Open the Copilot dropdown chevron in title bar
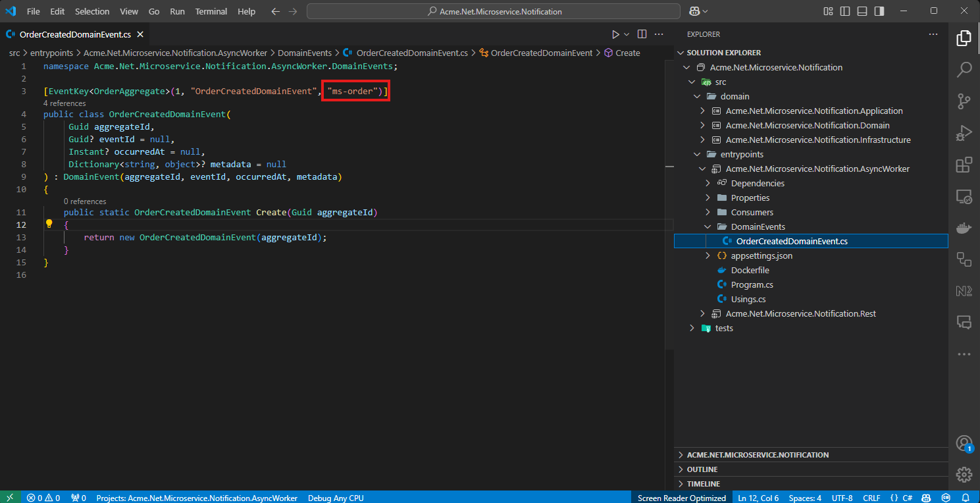980x503 pixels. (x=705, y=11)
